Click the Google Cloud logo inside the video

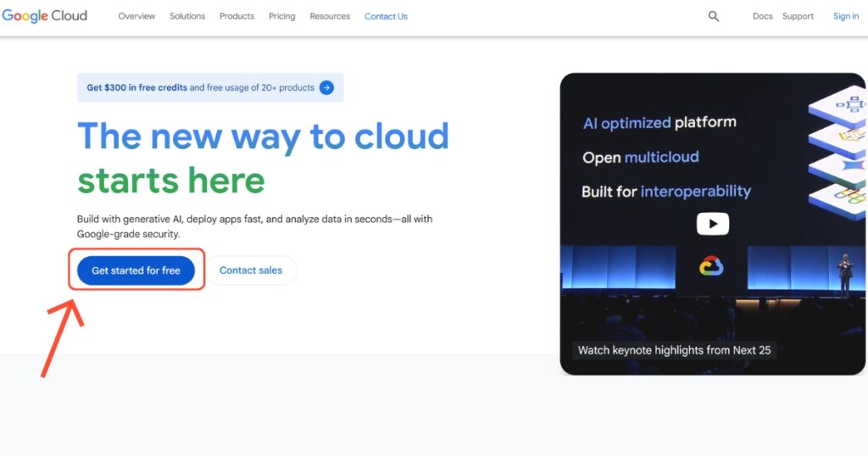710,267
